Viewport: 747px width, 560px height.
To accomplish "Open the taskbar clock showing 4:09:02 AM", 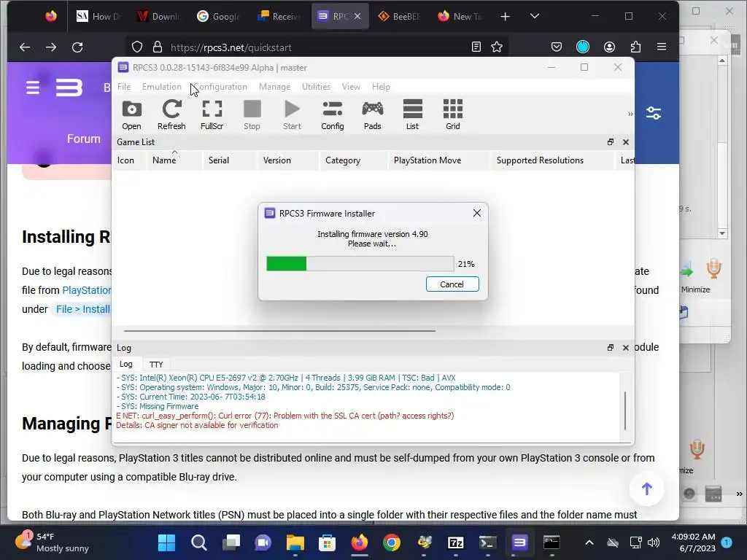I will (693, 542).
